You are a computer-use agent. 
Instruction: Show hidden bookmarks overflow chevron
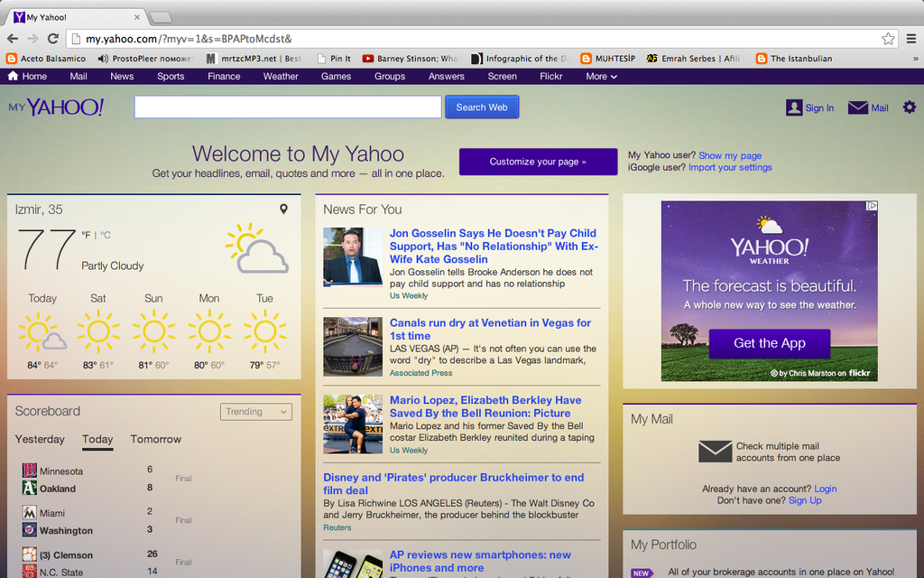(x=915, y=59)
